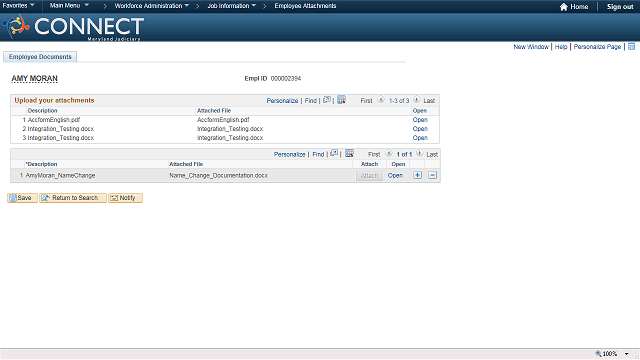Show next row arrow in lower grid
Image resolution: width=640 pixels, height=360 pixels.
[x=420, y=153]
